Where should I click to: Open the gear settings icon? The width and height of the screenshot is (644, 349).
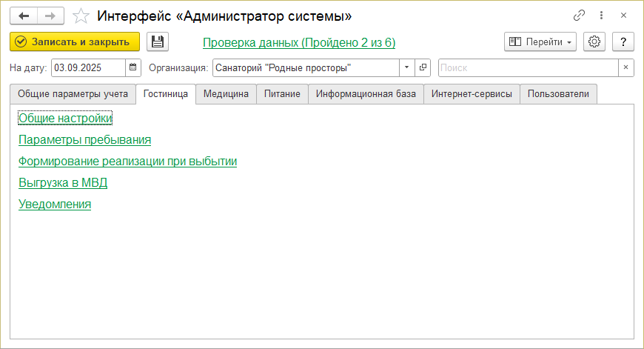[594, 42]
